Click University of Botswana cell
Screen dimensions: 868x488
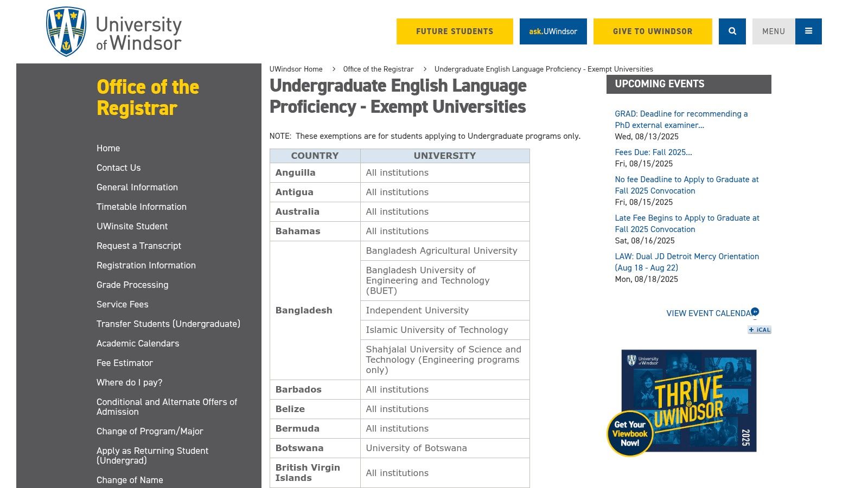[x=445, y=448]
